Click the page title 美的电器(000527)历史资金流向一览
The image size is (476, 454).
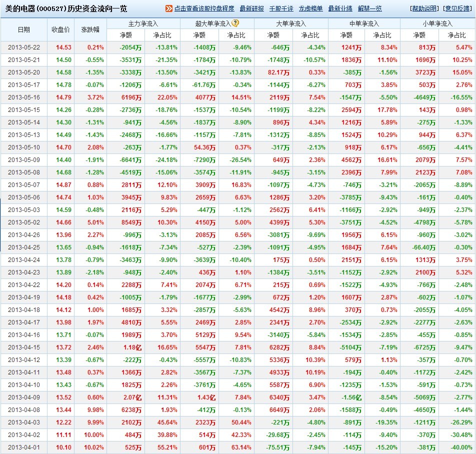[x=66, y=8]
